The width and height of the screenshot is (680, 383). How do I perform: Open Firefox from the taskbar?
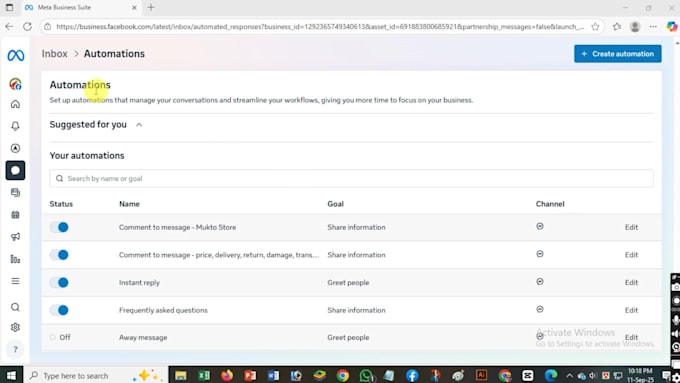pyautogui.click(x=227, y=376)
